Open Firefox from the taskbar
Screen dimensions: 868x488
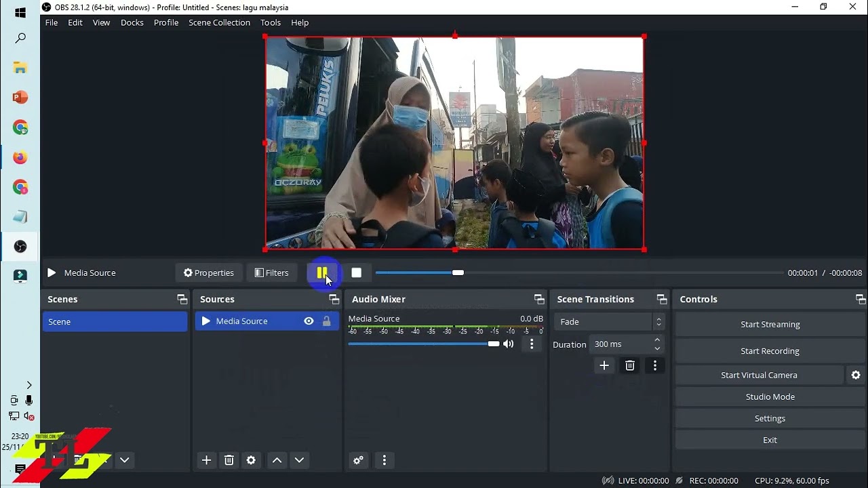click(x=20, y=157)
